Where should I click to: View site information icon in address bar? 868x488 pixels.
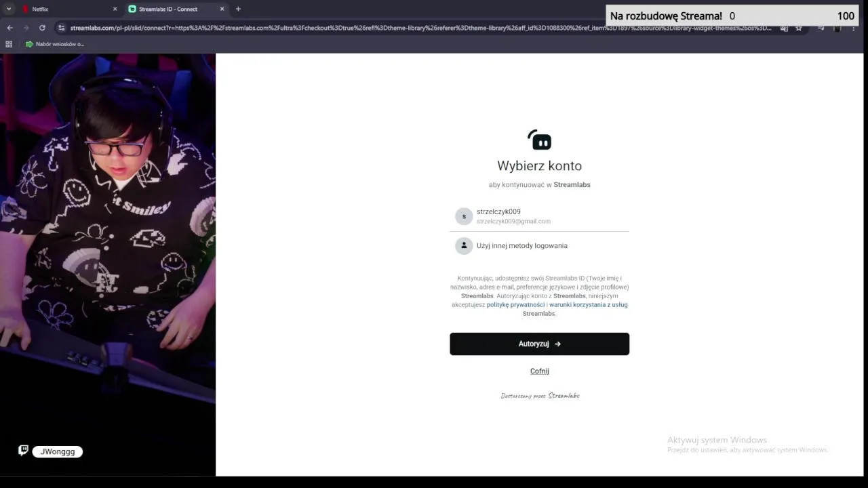(61, 28)
